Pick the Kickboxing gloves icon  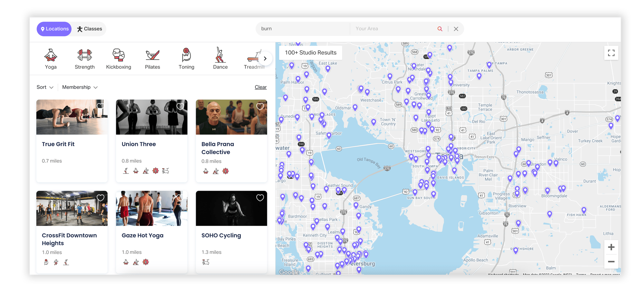(x=118, y=55)
